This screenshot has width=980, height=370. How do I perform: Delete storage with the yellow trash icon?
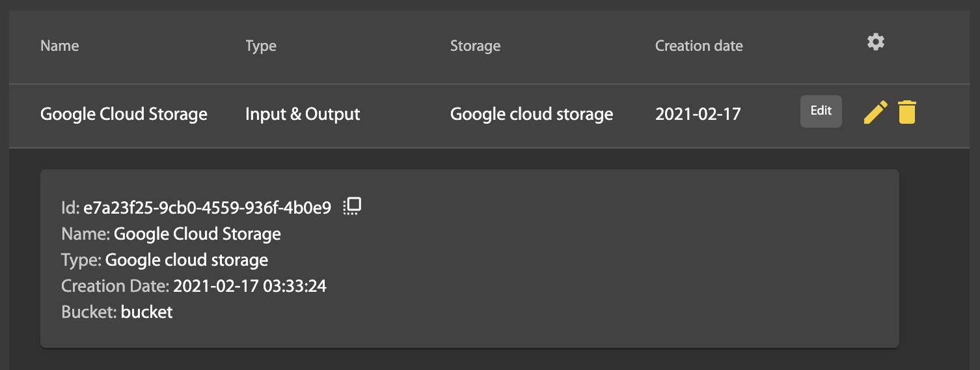pyautogui.click(x=906, y=112)
